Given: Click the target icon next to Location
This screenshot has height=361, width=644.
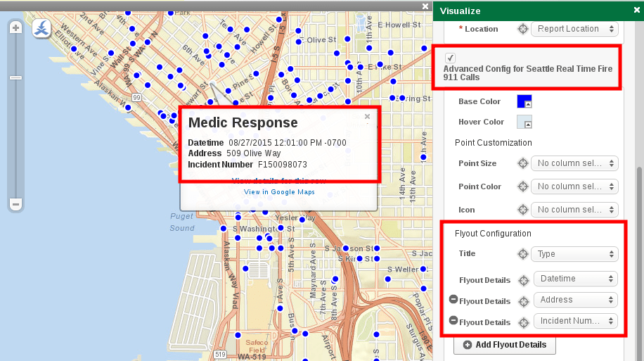Looking at the screenshot, I should (523, 29).
